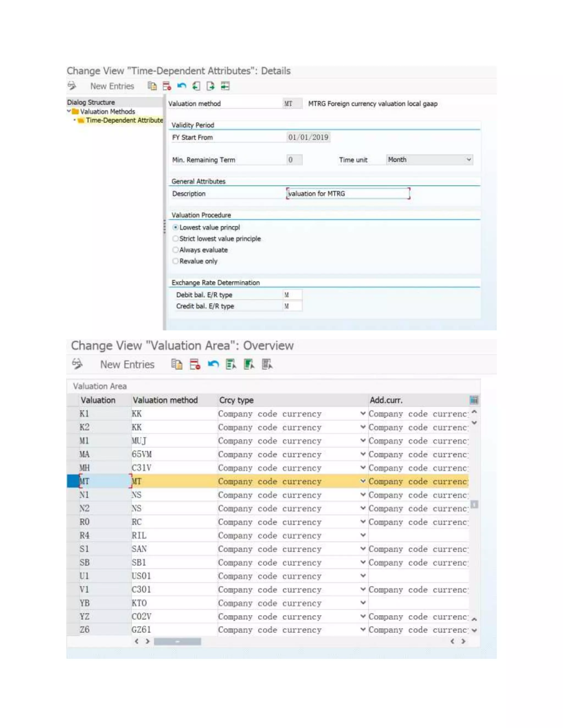This screenshot has height=728, width=563.
Task: Open the Time unit Month dropdown
Action: coord(469,160)
